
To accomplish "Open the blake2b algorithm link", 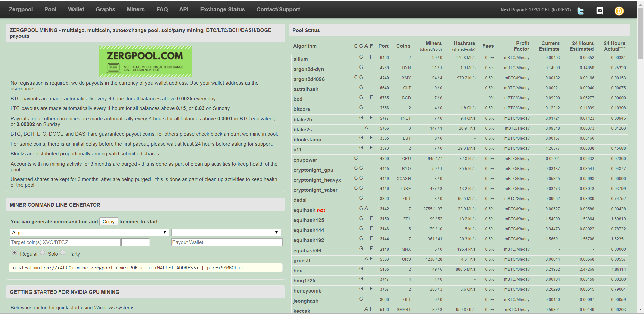I will click(303, 120).
